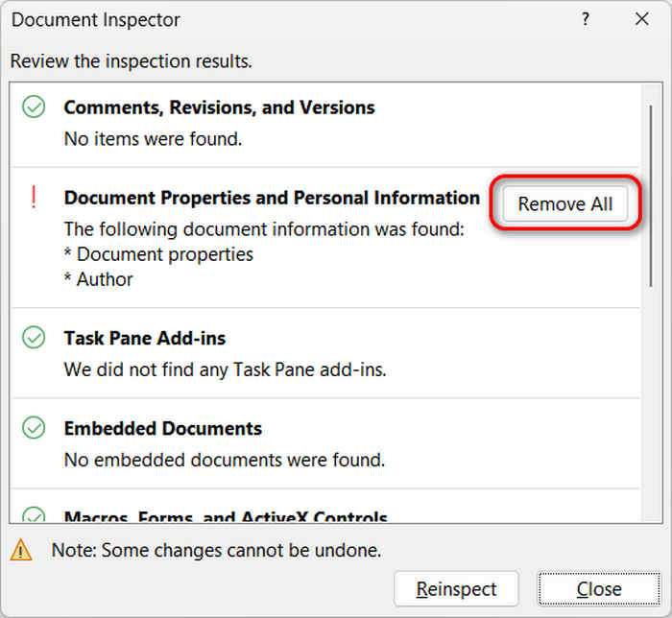
Task: Click the vertical scrollbar thumb in results list
Action: click(x=651, y=196)
